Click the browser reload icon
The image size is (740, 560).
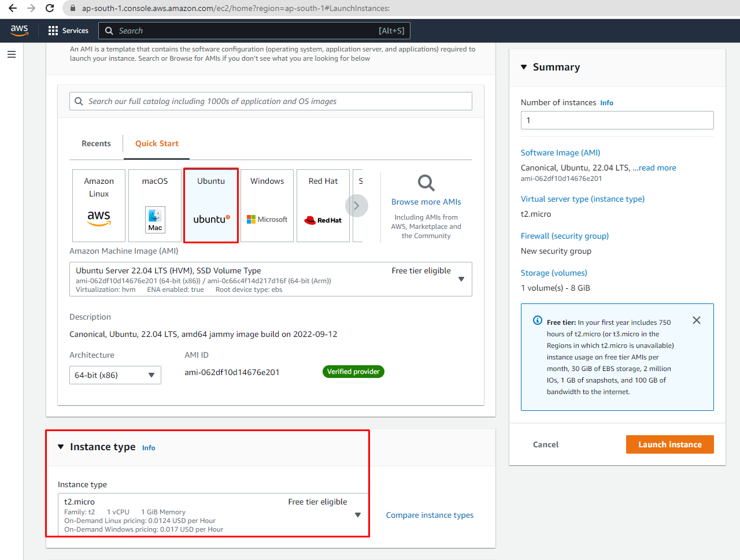(x=50, y=8)
